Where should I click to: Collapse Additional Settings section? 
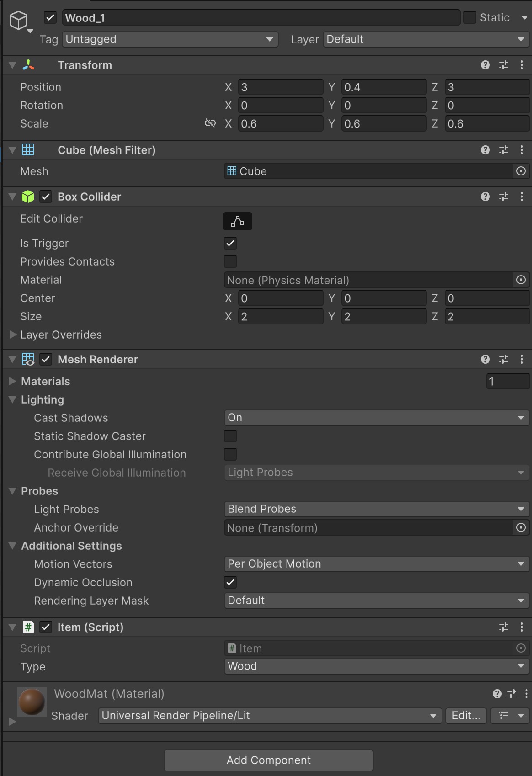[x=12, y=546]
